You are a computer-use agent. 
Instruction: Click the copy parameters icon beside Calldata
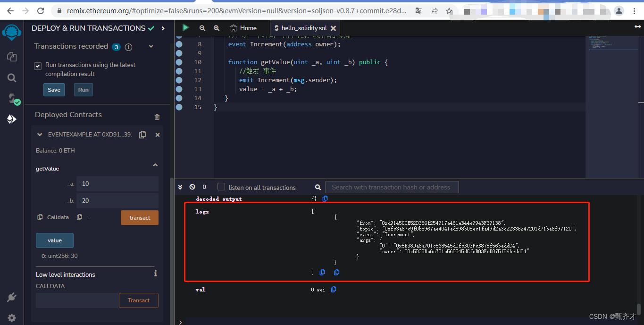click(79, 217)
